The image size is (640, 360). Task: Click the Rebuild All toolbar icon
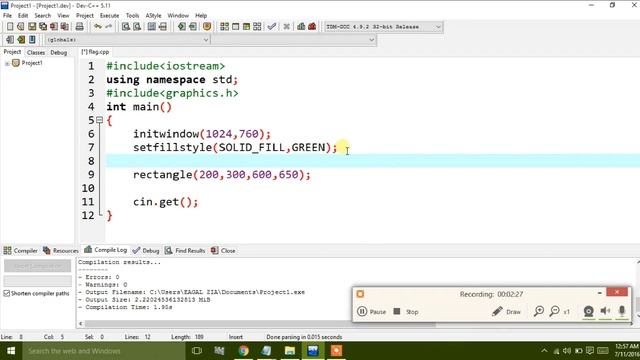[x=257, y=27]
